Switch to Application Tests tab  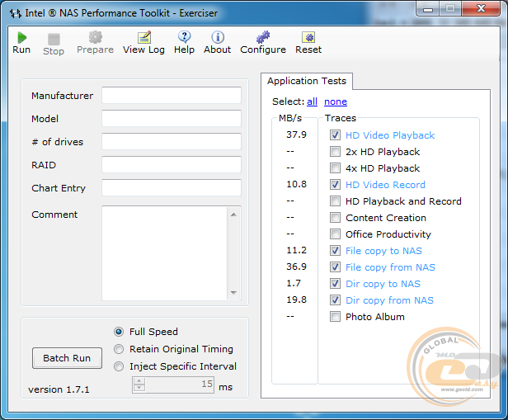307,81
